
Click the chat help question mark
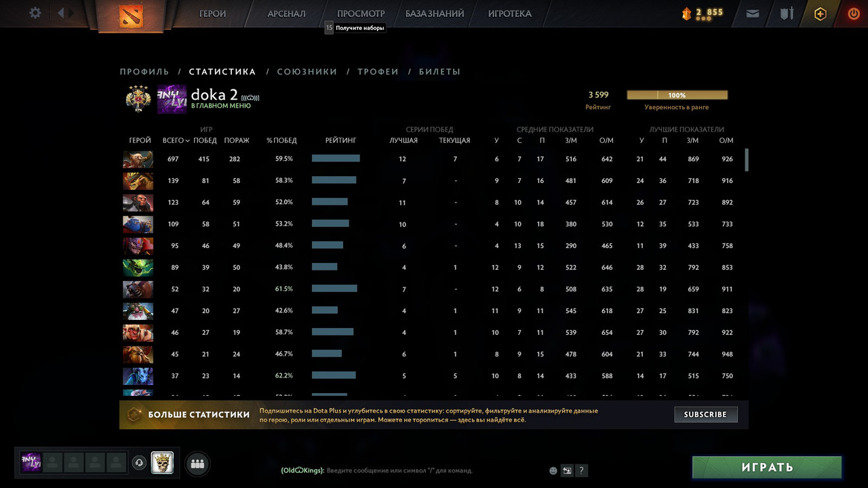(x=581, y=470)
